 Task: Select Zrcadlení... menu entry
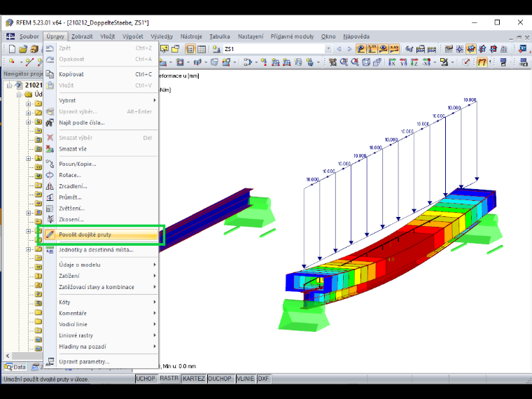pyautogui.click(x=101, y=186)
